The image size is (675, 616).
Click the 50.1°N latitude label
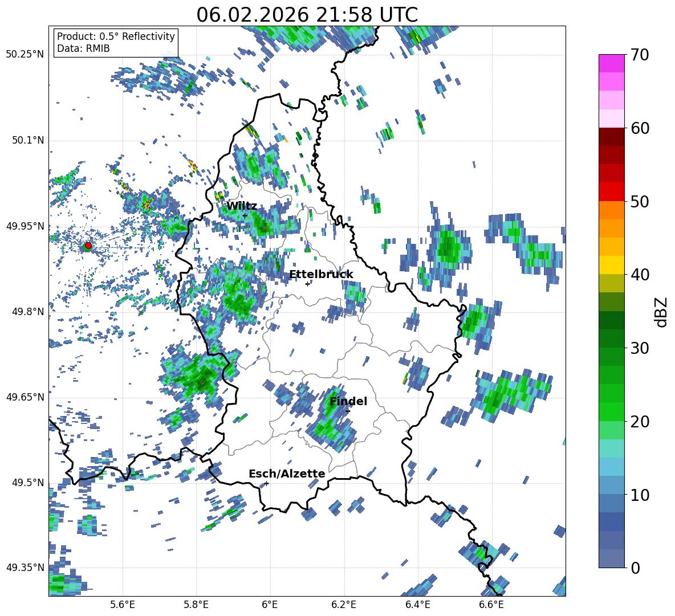(27, 140)
